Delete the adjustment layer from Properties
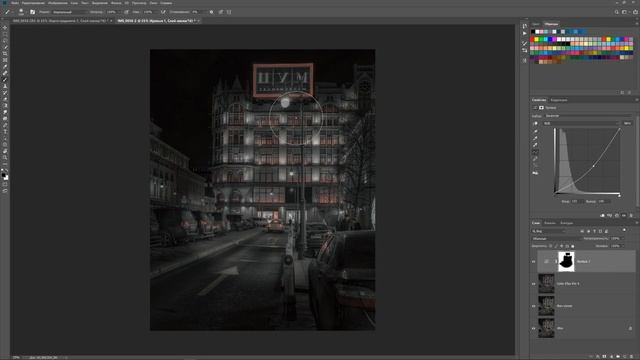This screenshot has width=640, height=360. tap(631, 215)
